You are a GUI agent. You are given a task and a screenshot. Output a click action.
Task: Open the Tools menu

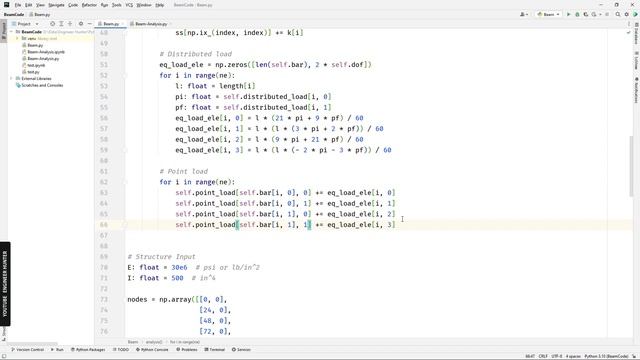point(117,5)
